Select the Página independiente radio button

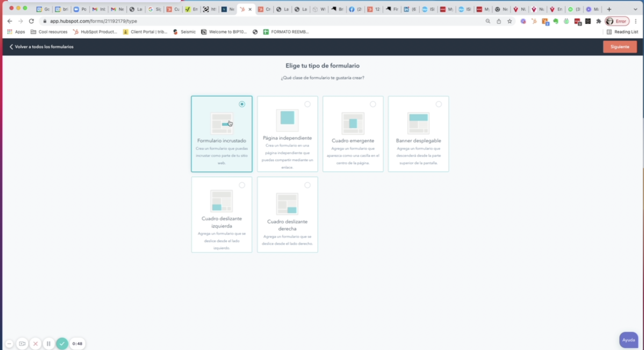pyautogui.click(x=307, y=104)
